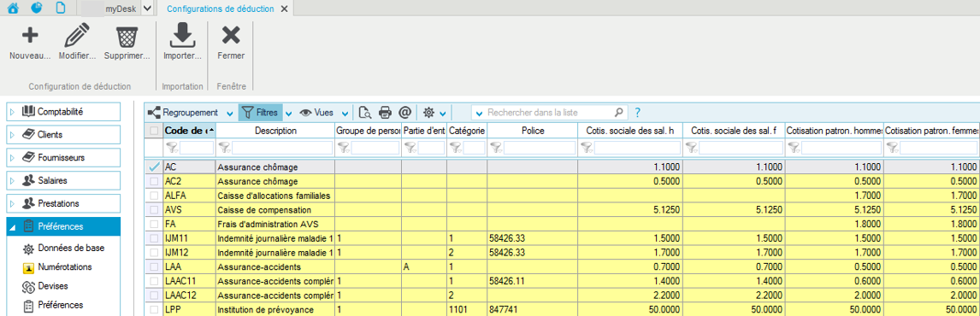Expand the Comptabilité sidebar section
980x316 pixels.
11,112
